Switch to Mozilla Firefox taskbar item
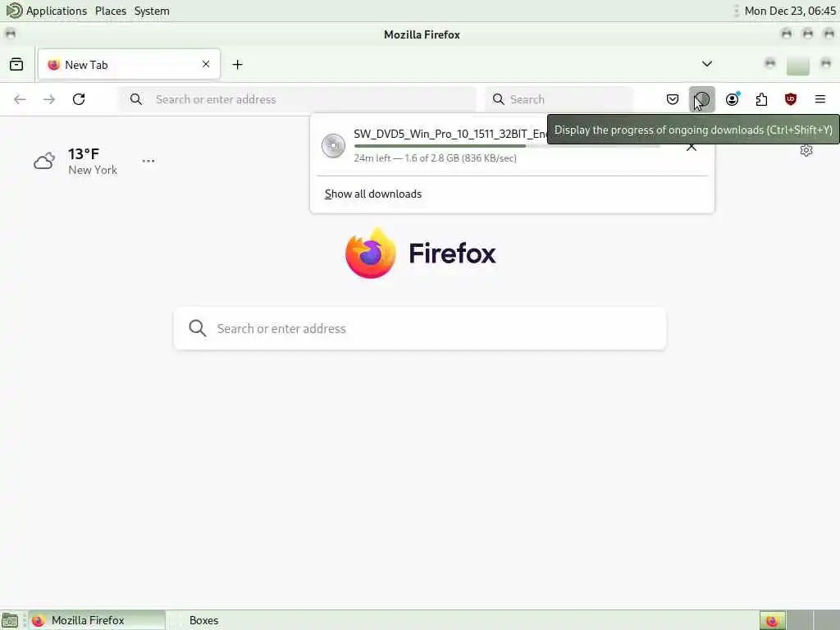This screenshot has width=840, height=630. (x=97, y=620)
